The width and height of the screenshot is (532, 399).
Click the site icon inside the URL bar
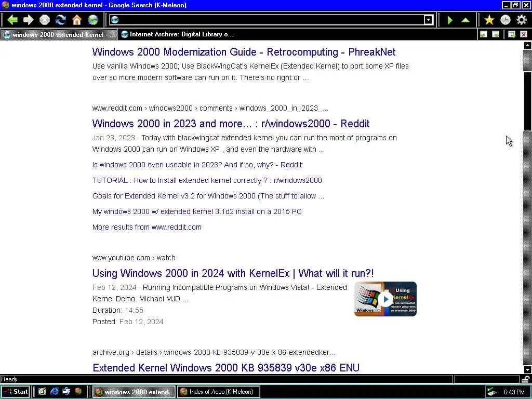[115, 20]
